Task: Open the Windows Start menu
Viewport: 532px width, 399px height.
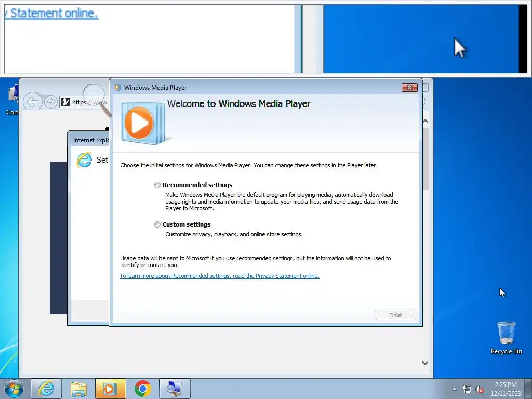Action: tap(14, 389)
